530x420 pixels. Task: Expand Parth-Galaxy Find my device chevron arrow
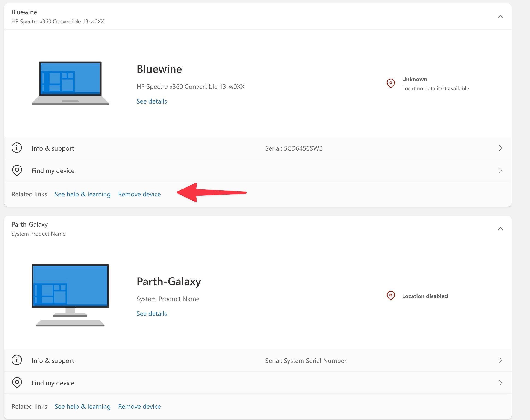click(501, 383)
